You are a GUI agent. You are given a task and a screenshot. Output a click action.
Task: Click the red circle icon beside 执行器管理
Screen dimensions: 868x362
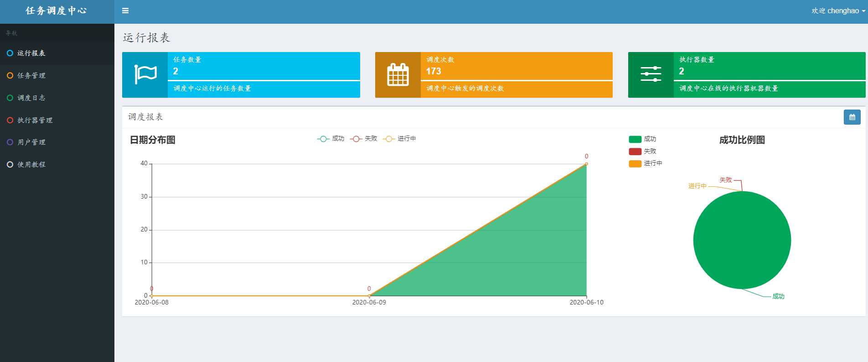pos(10,120)
